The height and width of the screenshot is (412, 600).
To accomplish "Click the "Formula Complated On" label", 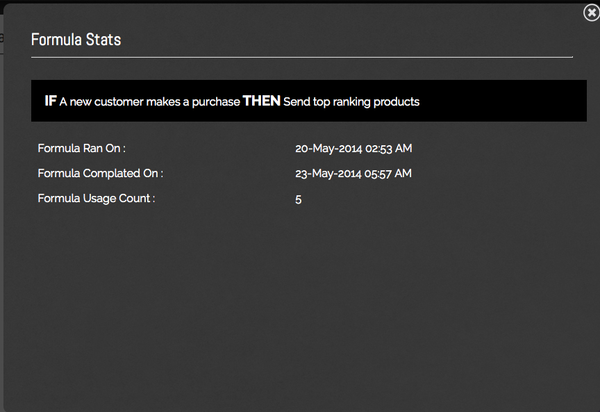I will point(100,174).
